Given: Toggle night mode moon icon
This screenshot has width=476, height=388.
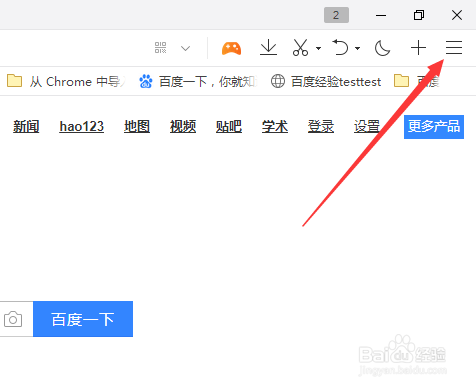Looking at the screenshot, I should tap(382, 48).
